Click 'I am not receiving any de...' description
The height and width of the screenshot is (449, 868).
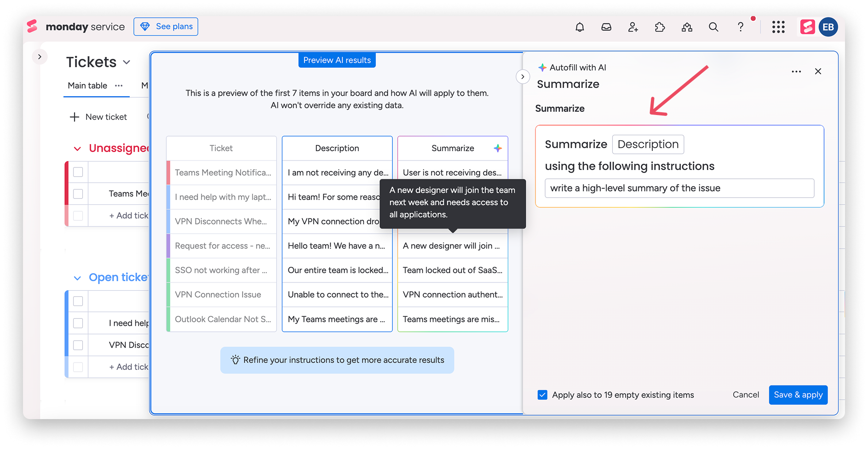click(x=337, y=173)
